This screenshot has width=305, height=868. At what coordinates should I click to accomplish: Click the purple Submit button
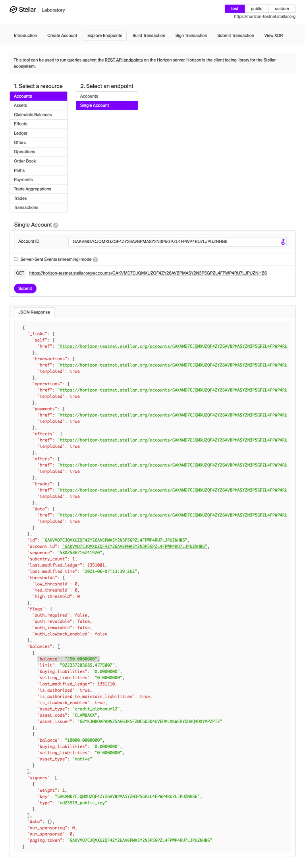coord(25,288)
